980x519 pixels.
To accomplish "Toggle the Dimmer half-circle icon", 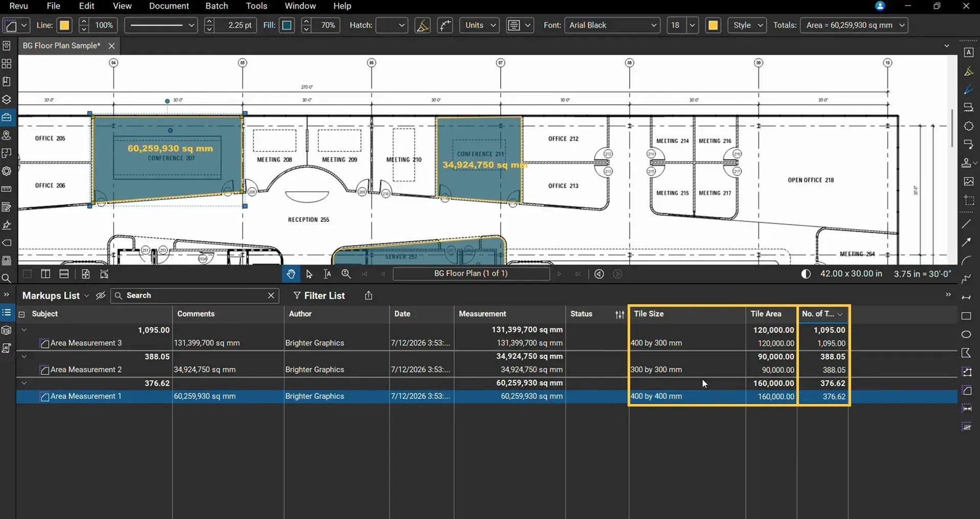I will (806, 274).
